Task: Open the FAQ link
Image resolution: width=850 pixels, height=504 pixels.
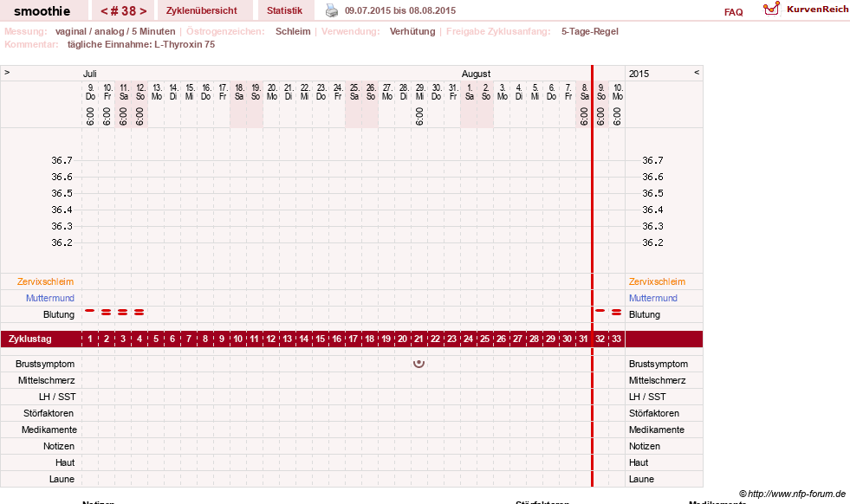Action: click(x=733, y=12)
